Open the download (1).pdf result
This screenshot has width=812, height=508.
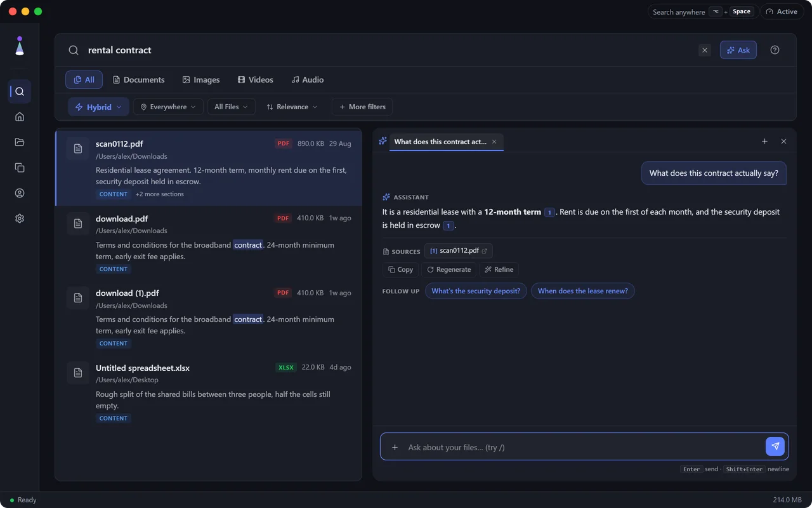tap(209, 317)
